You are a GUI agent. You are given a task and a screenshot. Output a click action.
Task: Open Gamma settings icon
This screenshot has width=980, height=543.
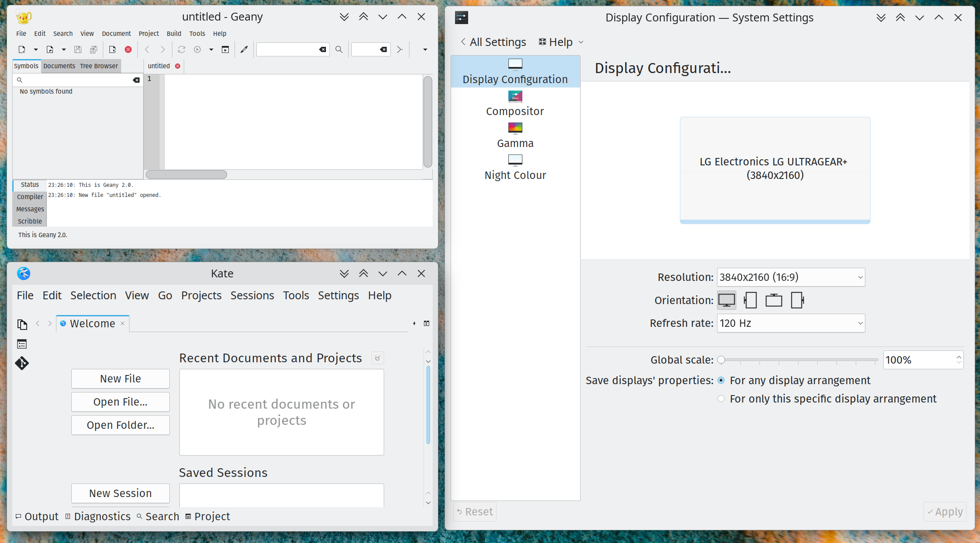(x=515, y=128)
